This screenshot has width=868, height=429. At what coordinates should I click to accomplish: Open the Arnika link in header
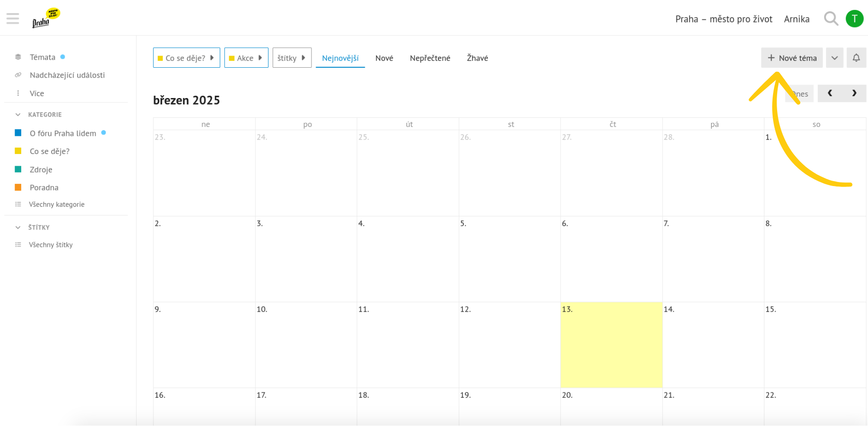(796, 19)
